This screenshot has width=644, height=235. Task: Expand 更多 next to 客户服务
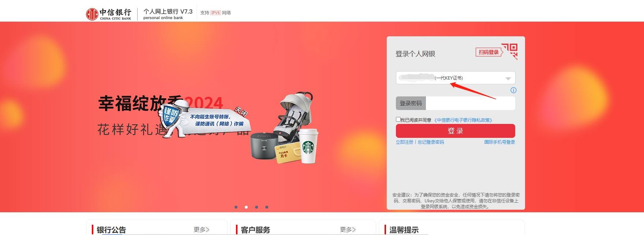[348, 230]
